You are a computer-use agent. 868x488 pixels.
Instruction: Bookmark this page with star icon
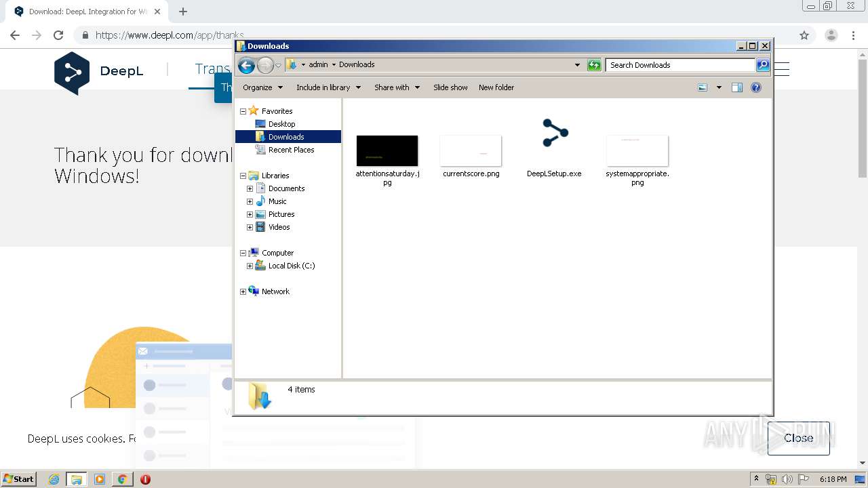804,35
